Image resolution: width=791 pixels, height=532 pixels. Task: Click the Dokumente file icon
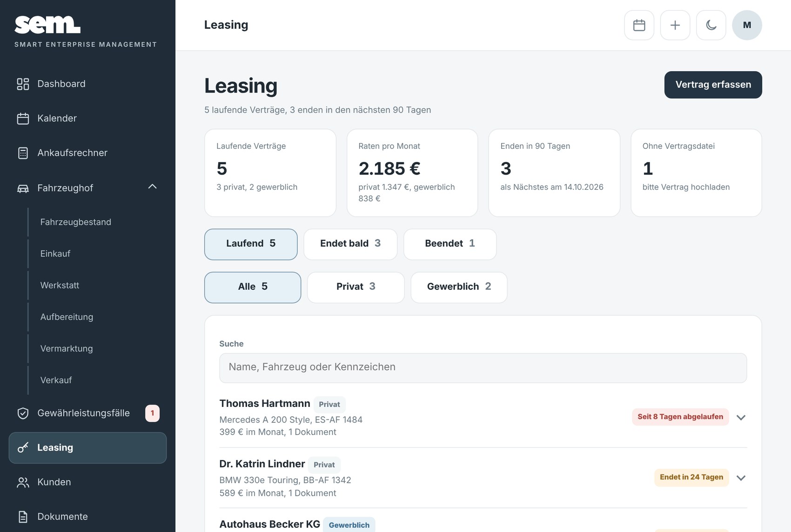[23, 517]
